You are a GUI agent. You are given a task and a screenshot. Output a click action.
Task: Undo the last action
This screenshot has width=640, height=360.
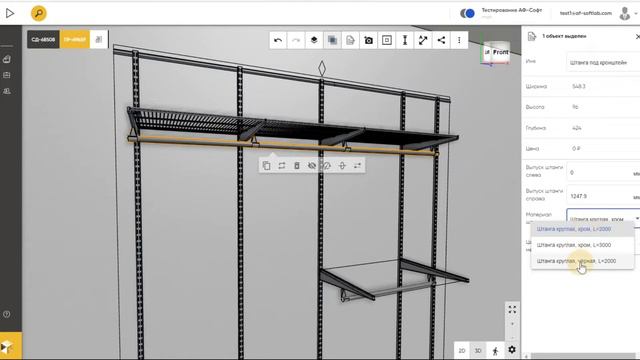pyautogui.click(x=278, y=40)
